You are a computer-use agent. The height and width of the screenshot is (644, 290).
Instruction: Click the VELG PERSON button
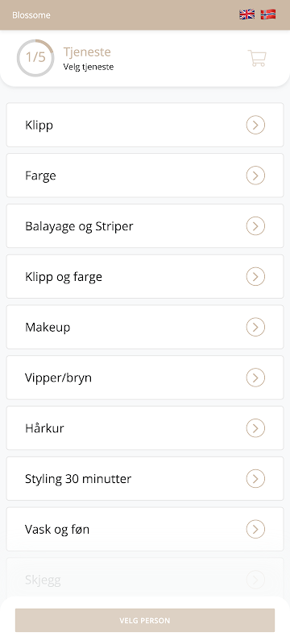[x=145, y=620]
